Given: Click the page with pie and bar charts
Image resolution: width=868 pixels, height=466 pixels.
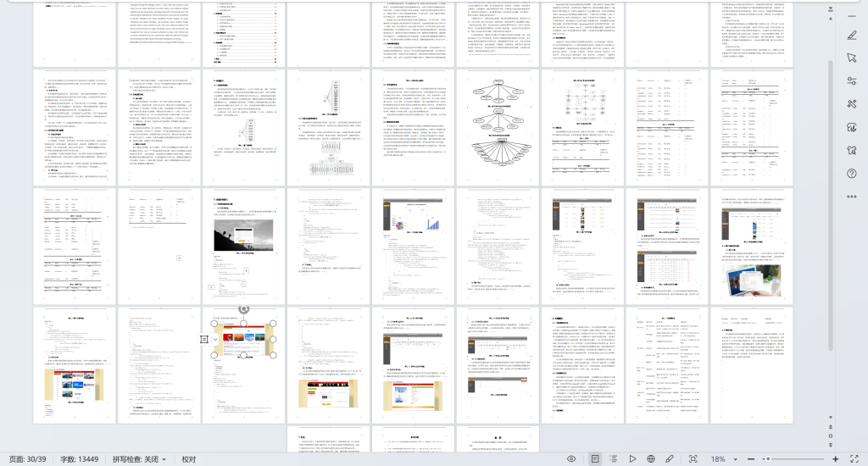Looking at the screenshot, I should click(414, 246).
